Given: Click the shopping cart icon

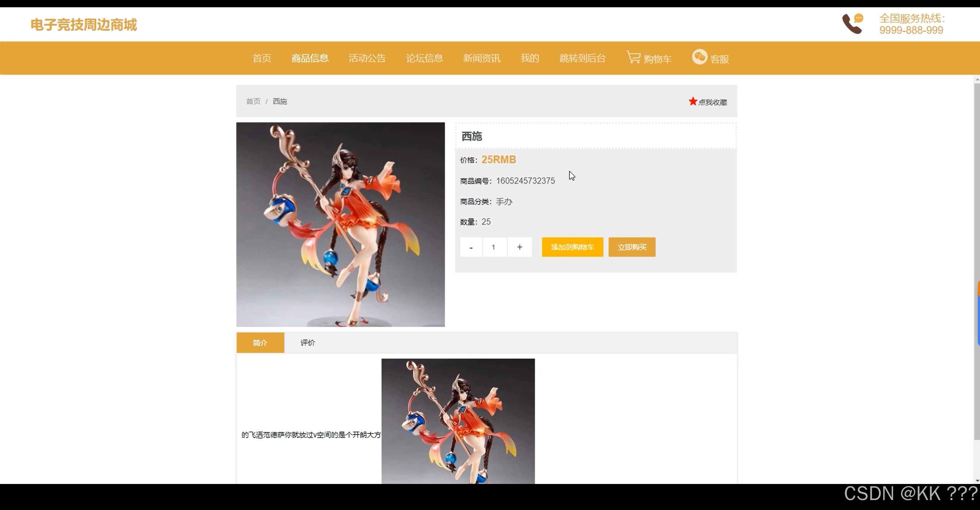Looking at the screenshot, I should click(x=634, y=57).
